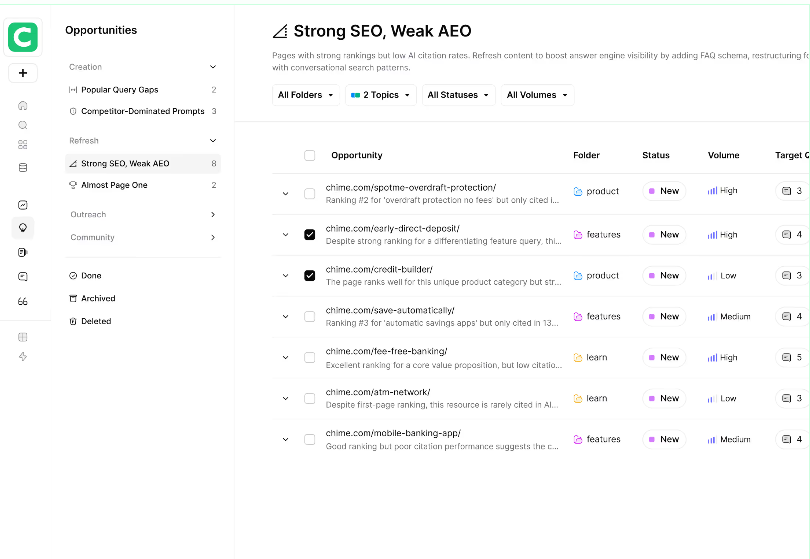Open the lightning bolt icon in rail
This screenshot has width=810, height=559.
click(x=23, y=356)
